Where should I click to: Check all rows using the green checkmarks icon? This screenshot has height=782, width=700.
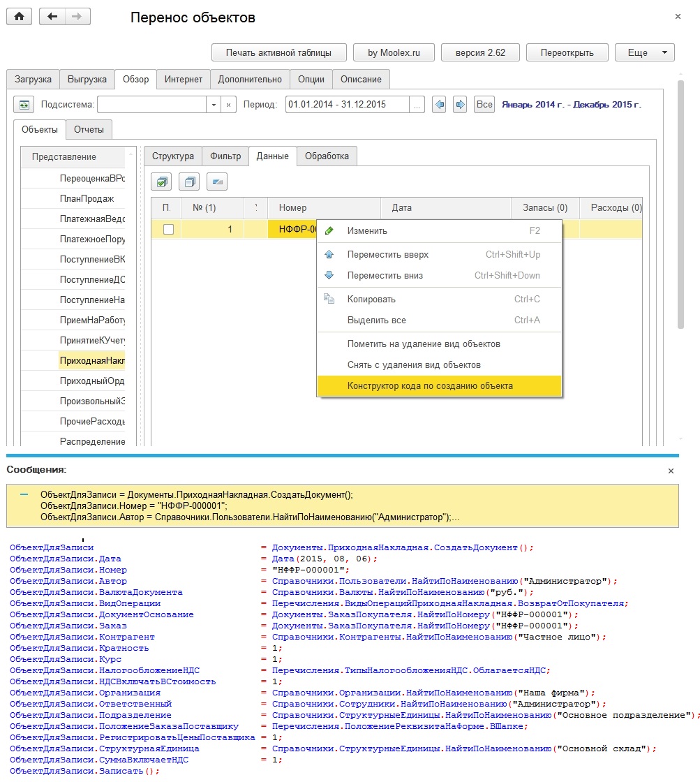[x=161, y=182]
